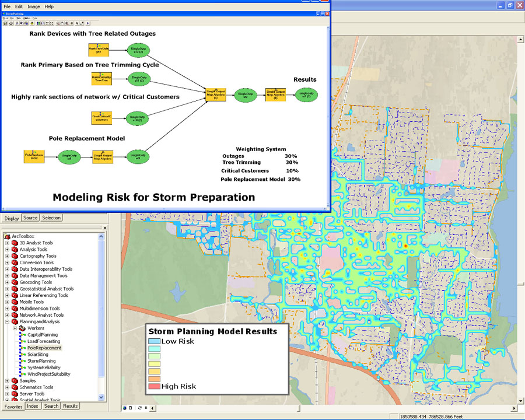This screenshot has width=525, height=420.
Task: Select the SystemReliability model
Action: point(44,367)
